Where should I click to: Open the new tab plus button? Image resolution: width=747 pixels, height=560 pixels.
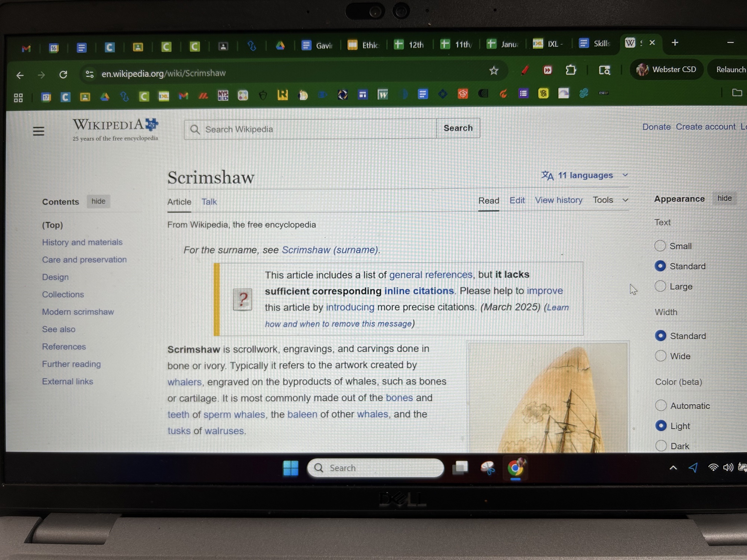click(x=675, y=43)
